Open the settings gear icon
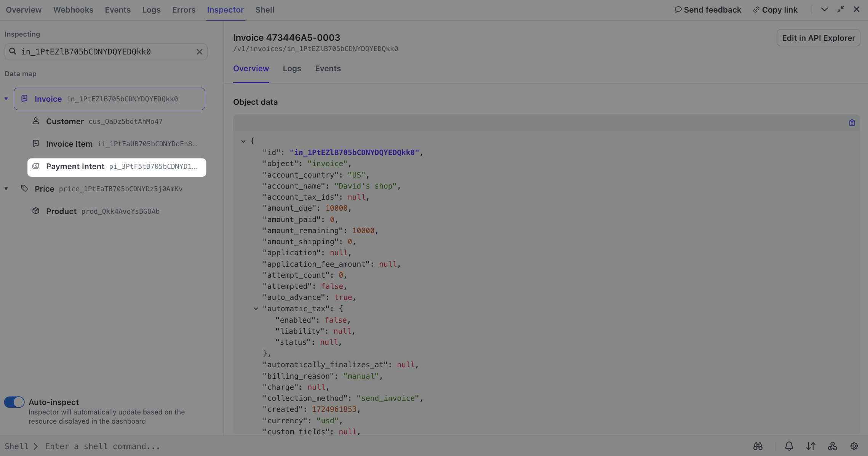 click(x=854, y=446)
